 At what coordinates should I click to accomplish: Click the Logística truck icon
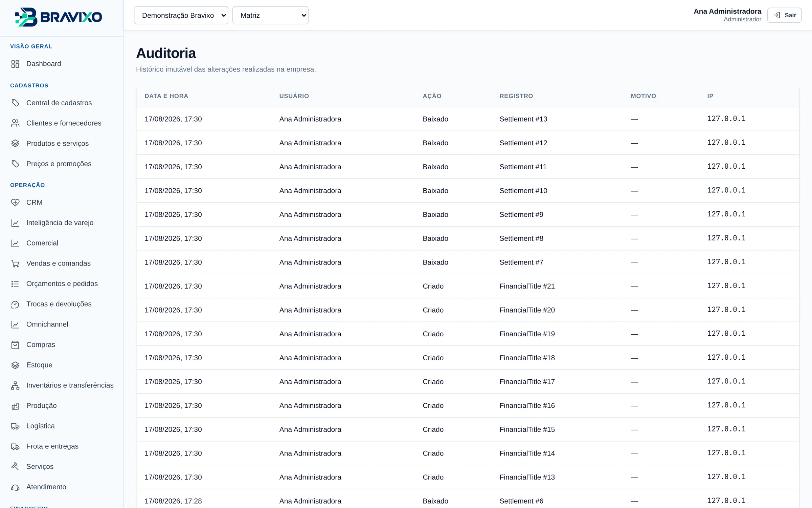click(x=15, y=426)
